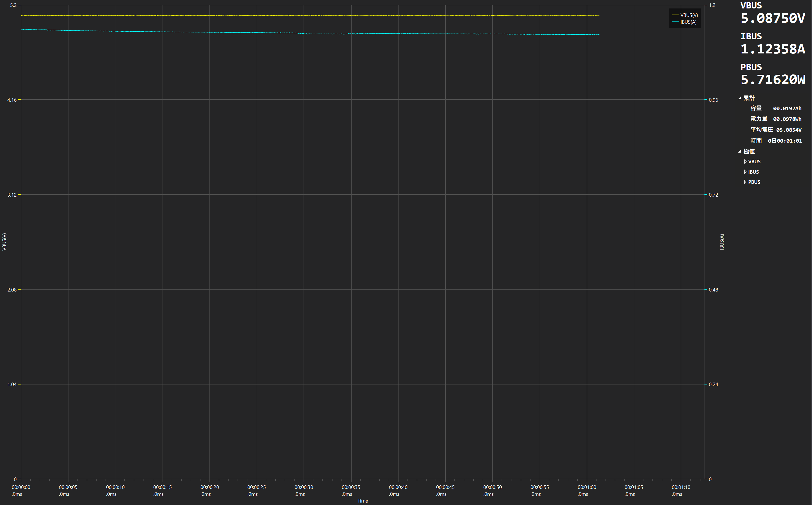This screenshot has height=505, width=812.
Task: Click the 4.16 left axis tick label
Action: [x=12, y=100]
